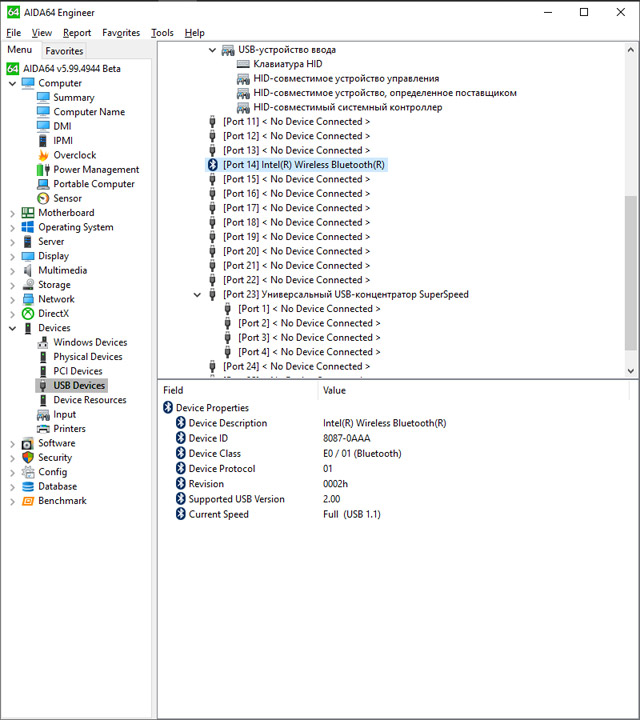Open Computer Name in the tree
640x720 pixels.
click(x=89, y=112)
